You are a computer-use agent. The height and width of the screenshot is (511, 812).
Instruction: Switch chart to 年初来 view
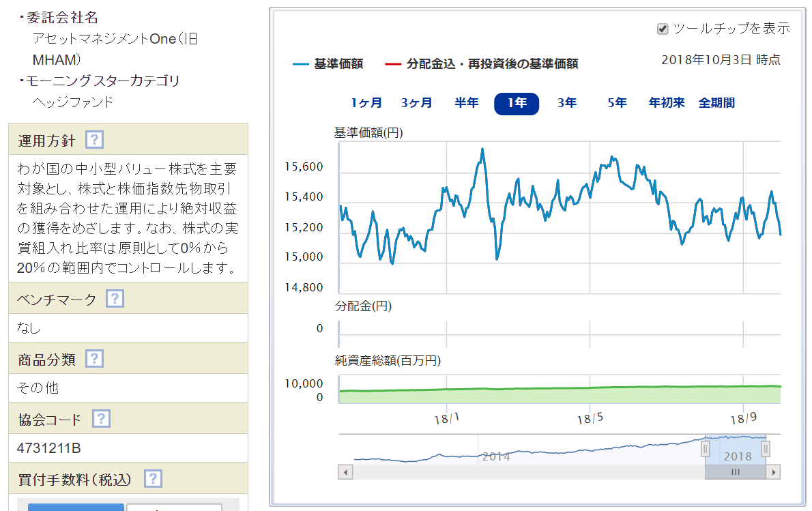click(x=666, y=103)
